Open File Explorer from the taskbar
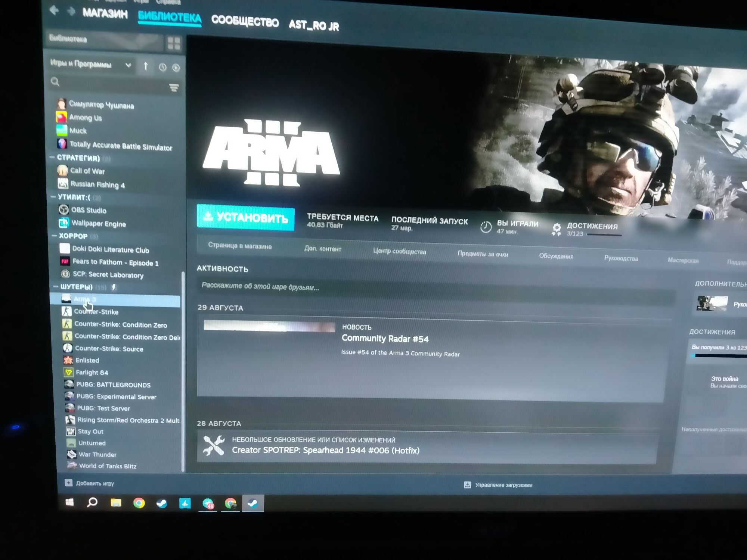Screen dimensions: 747x560 tap(116, 503)
